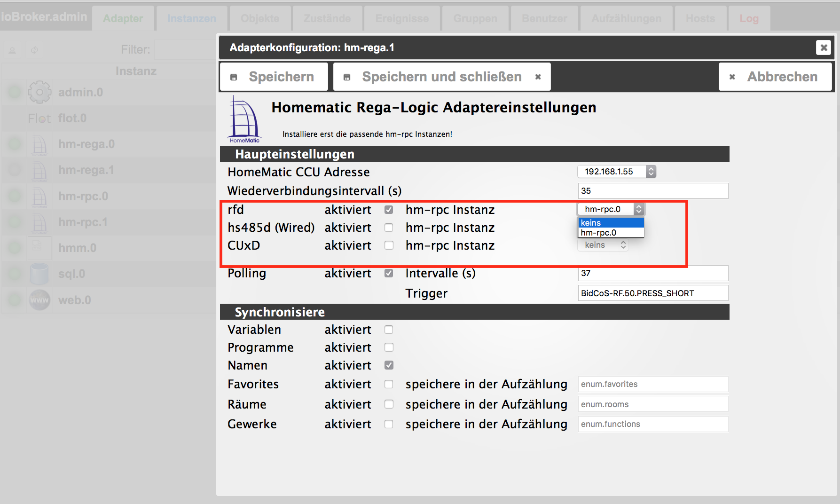Toggle the rfd aktiviert checkbox
This screenshot has width=840, height=504.
389,210
